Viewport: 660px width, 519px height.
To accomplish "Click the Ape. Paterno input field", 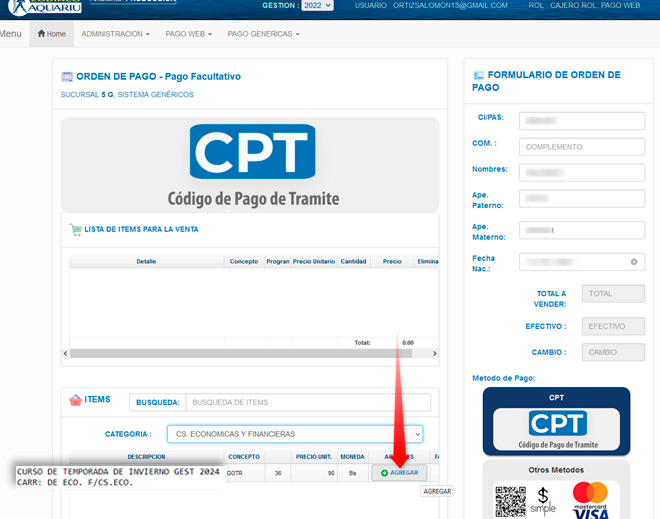I will coord(582,198).
